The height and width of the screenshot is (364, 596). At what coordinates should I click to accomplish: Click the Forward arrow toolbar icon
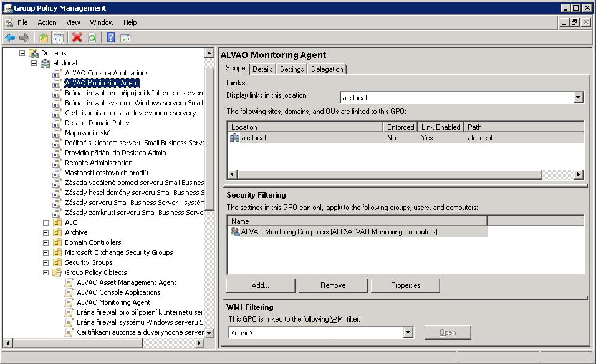click(24, 37)
